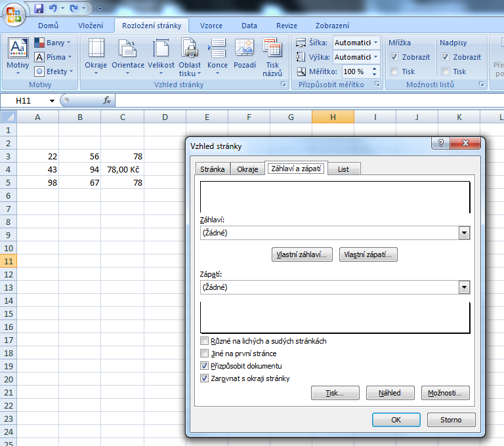
Task: Click the Náhled preview button
Action: point(390,393)
